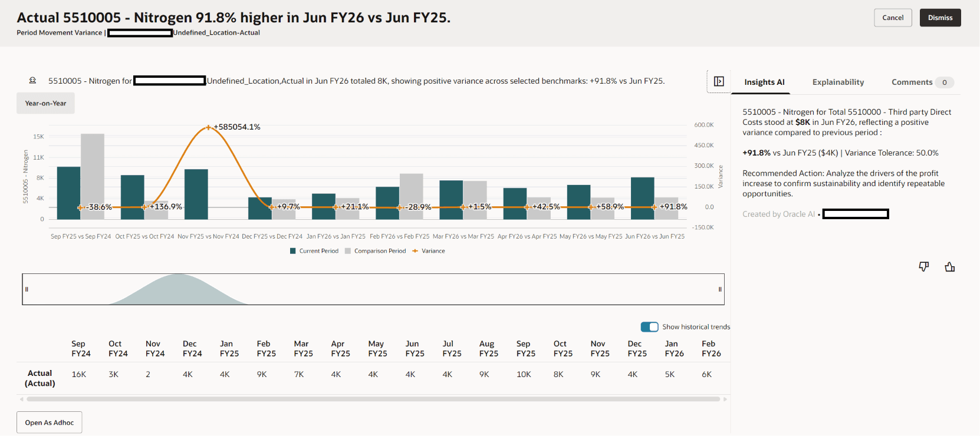Click the Nov FY24 actual value 2

coord(148,374)
